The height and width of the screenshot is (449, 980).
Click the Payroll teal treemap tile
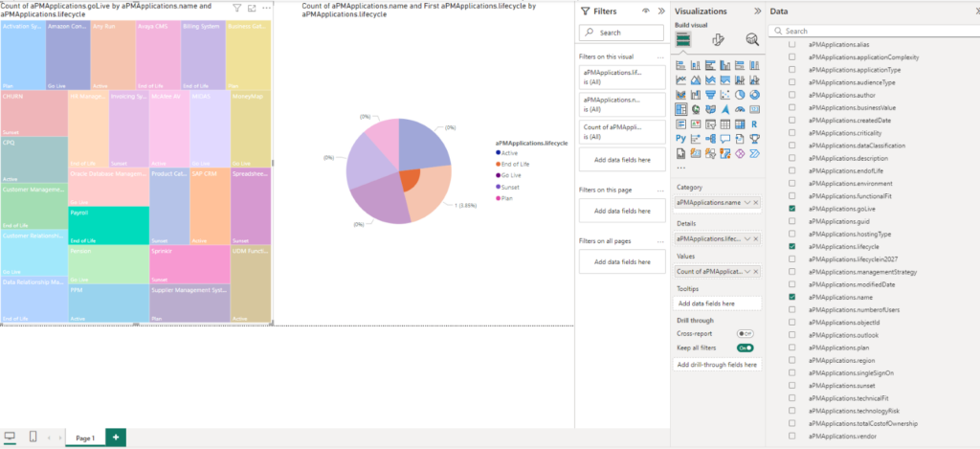[107, 224]
